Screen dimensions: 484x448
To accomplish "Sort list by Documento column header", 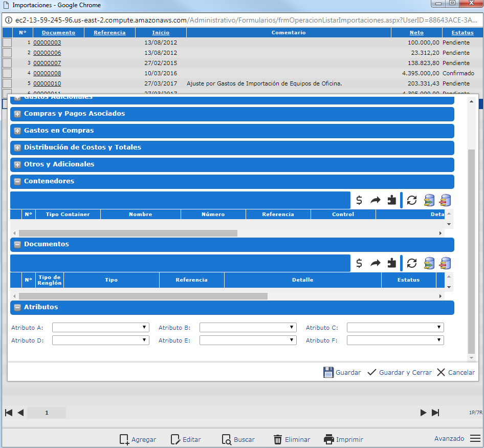I will coord(58,32).
